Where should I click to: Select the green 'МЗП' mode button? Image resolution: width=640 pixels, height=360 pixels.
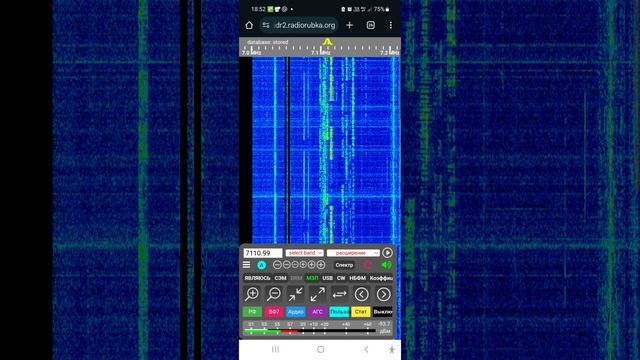(x=312, y=278)
